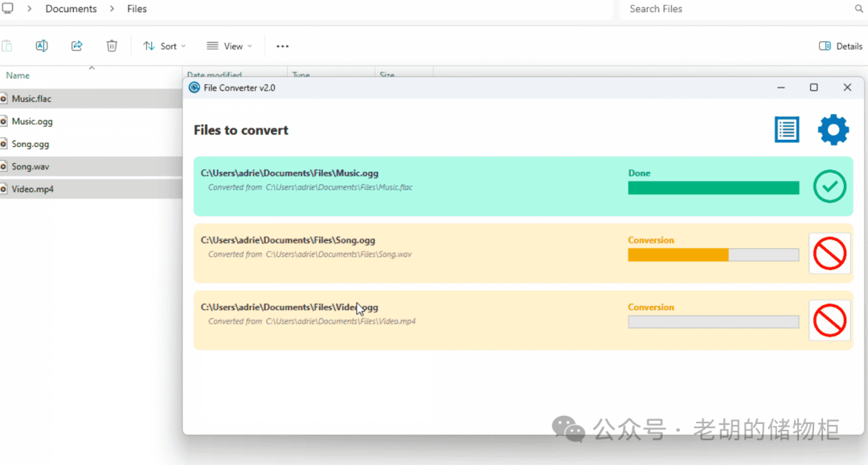Click the File Converter title bar app icon
Viewport: 868px width, 465px height.
pos(194,88)
